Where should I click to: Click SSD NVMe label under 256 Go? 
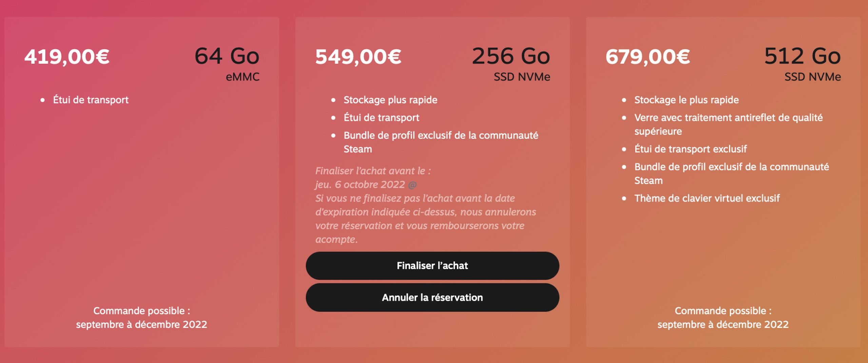[522, 77]
